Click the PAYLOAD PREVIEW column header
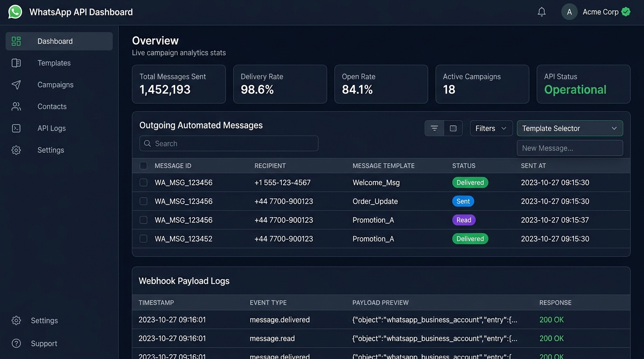 381,302
